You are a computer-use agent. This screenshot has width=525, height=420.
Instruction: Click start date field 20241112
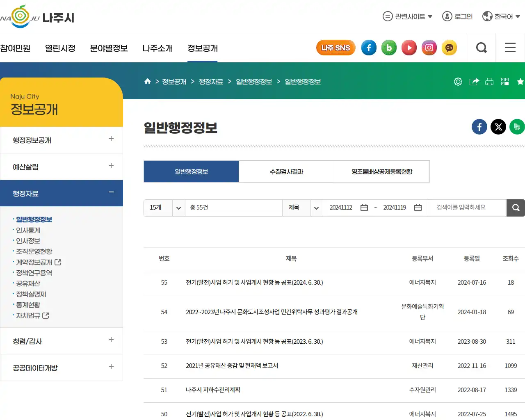click(341, 208)
